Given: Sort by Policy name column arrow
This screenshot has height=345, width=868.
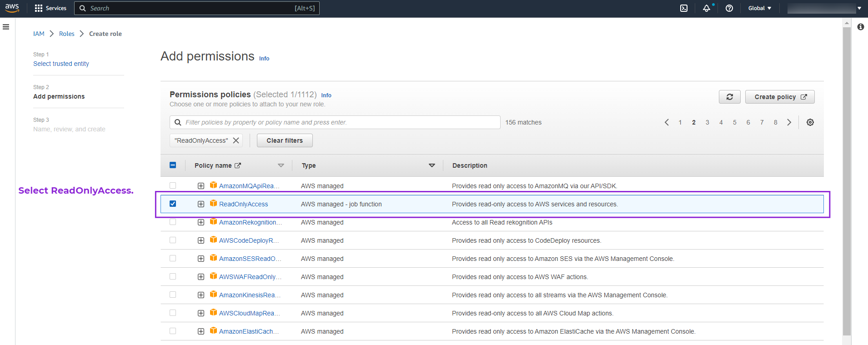Looking at the screenshot, I should [281, 165].
